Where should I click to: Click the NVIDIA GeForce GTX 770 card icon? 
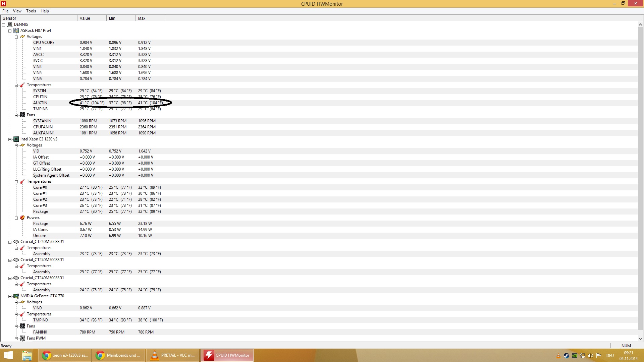point(16,296)
